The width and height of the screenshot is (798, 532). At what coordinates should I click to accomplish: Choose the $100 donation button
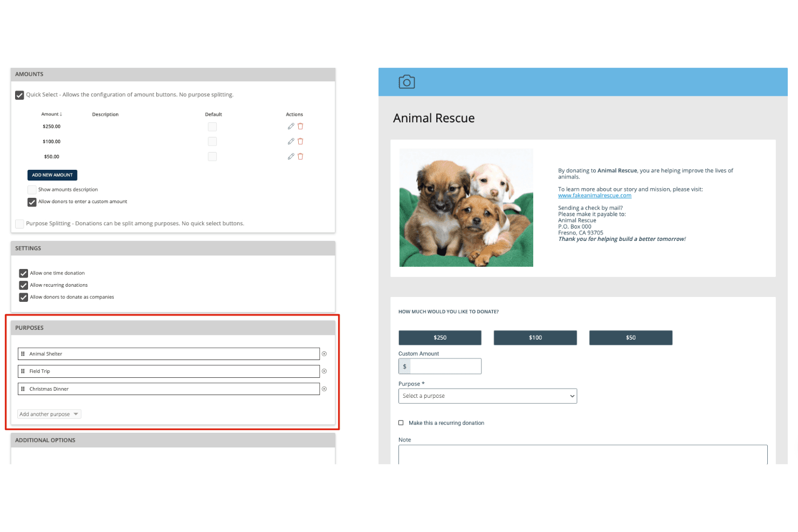(x=535, y=338)
